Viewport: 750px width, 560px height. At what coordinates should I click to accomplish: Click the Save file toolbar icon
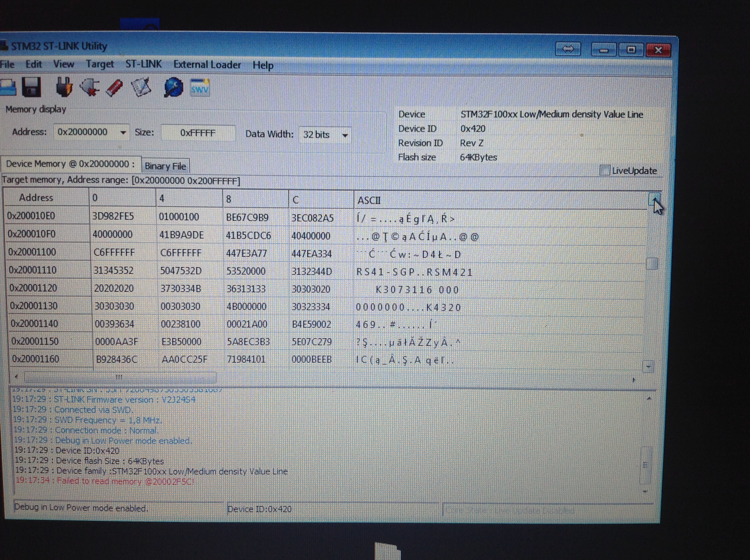click(x=31, y=87)
